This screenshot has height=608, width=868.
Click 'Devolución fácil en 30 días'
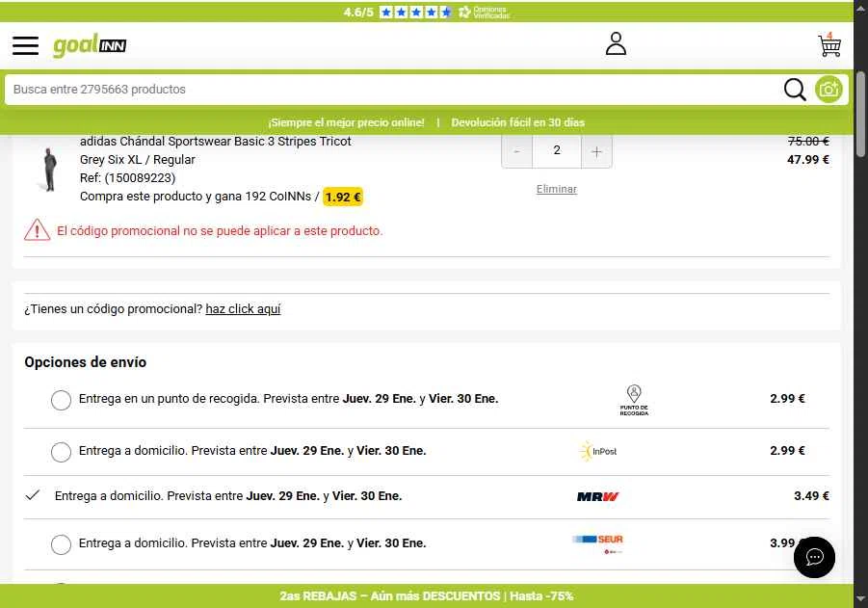click(x=517, y=122)
